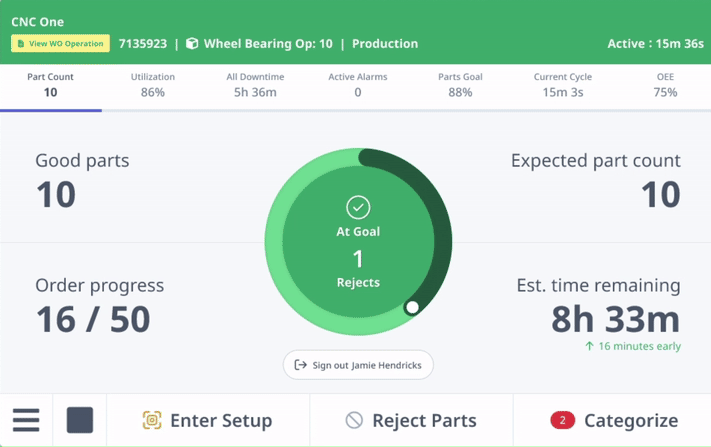Click the white knob on progress ring

[412, 307]
